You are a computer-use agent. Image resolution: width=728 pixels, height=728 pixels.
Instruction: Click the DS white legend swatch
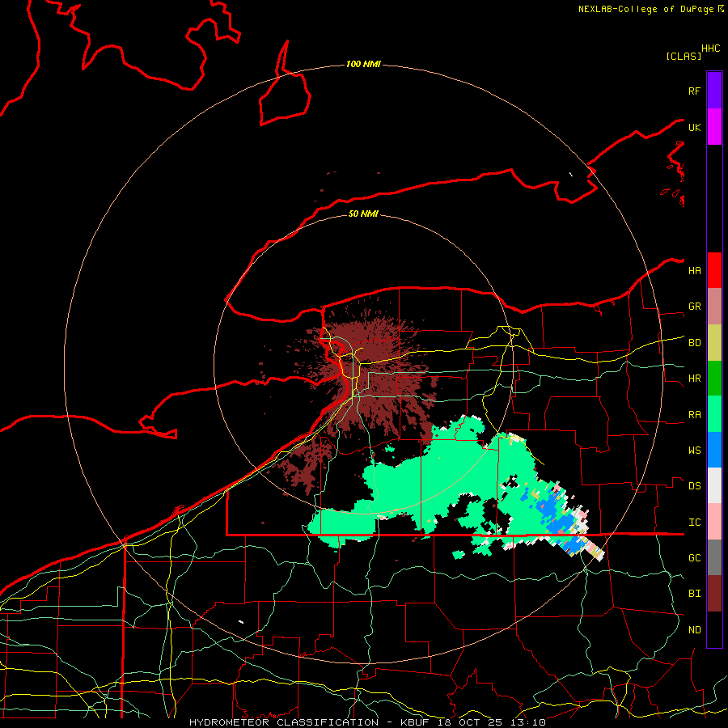(x=714, y=485)
